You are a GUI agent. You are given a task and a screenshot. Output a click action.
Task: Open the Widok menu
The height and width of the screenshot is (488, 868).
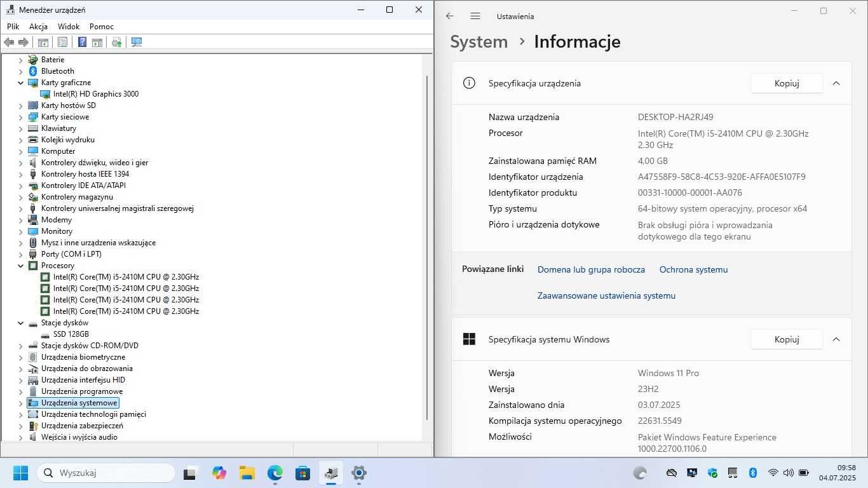69,27
